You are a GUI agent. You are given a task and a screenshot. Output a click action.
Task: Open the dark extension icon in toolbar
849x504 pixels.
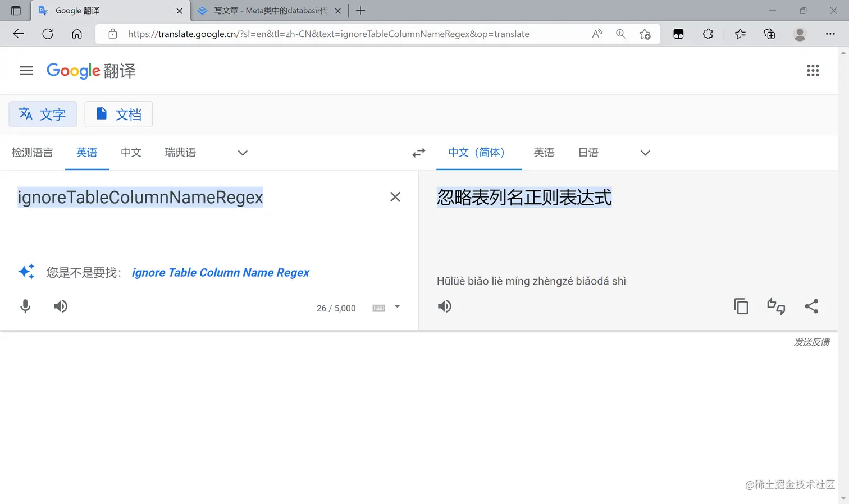pos(678,34)
